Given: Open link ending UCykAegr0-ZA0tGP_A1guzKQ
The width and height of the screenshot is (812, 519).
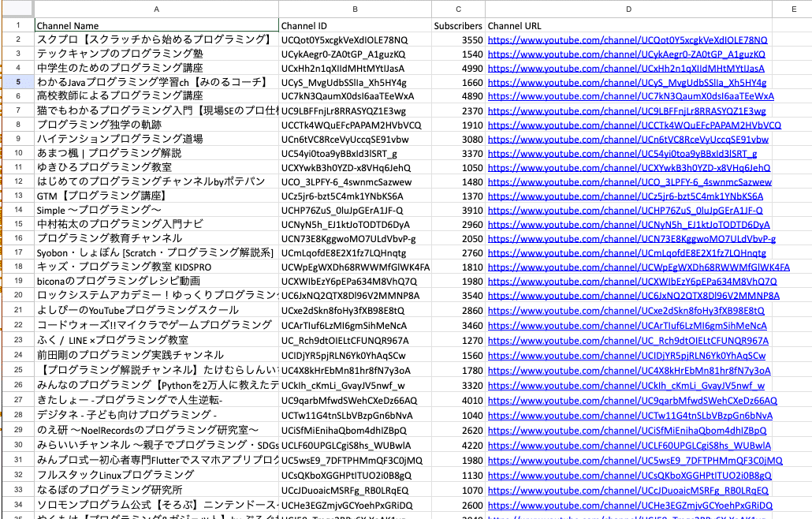Looking at the screenshot, I should click(626, 54).
